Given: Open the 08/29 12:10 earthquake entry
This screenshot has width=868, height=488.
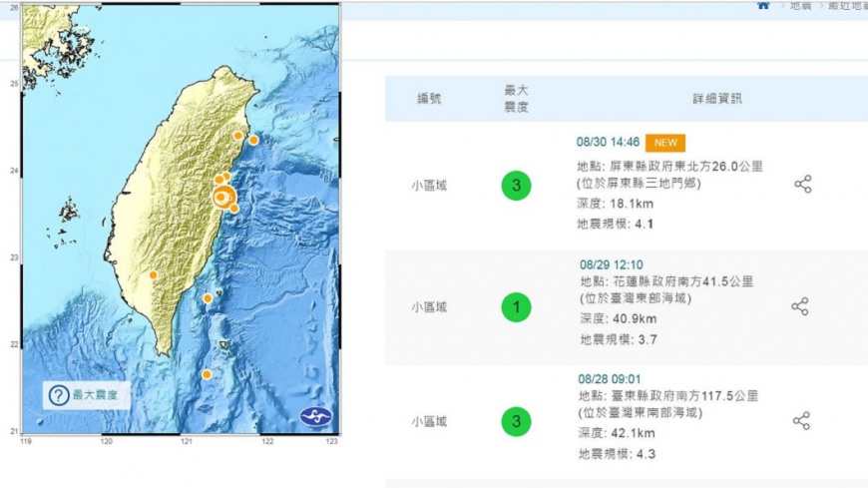Looking at the screenshot, I should [x=612, y=264].
